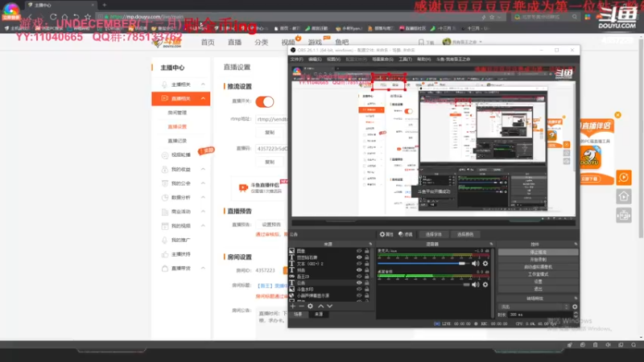Expand the 直播带货 sidebar section

[x=203, y=268]
